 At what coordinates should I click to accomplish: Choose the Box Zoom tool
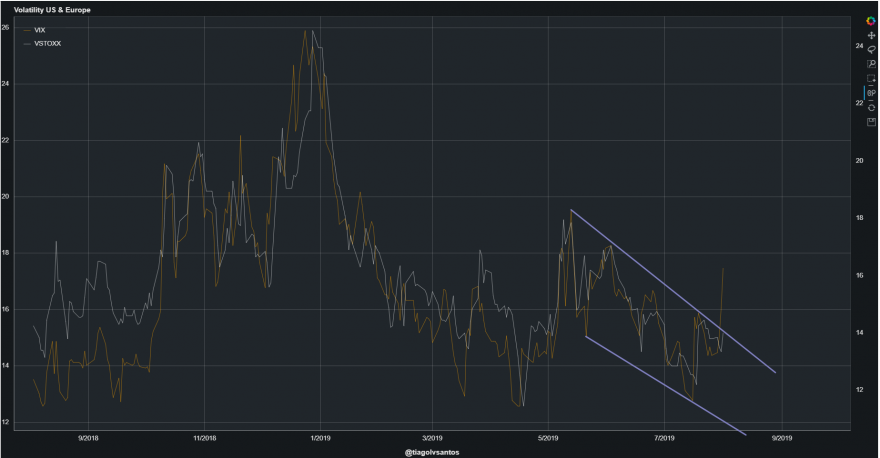(871, 64)
